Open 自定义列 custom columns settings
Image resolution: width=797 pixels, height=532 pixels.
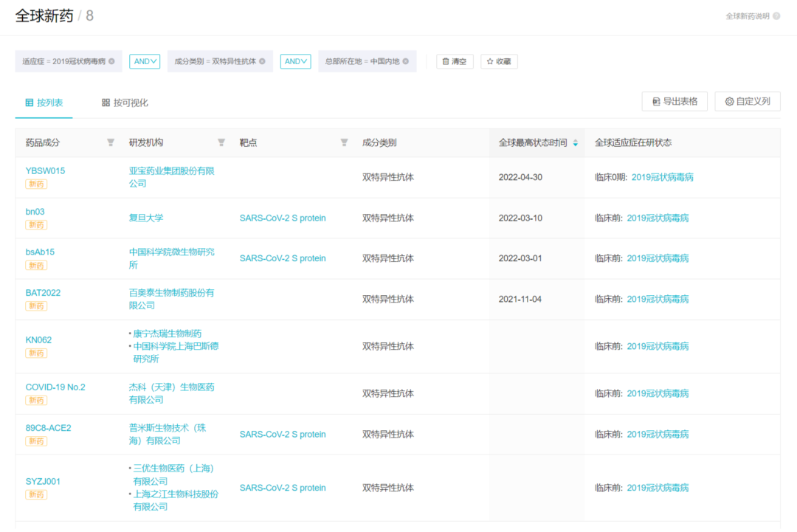[747, 102]
